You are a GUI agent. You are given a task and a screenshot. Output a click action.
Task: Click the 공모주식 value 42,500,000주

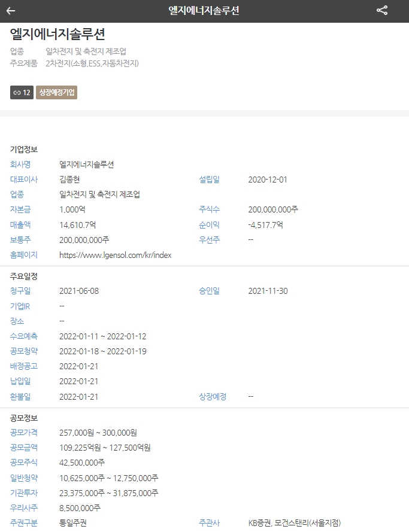82,463
